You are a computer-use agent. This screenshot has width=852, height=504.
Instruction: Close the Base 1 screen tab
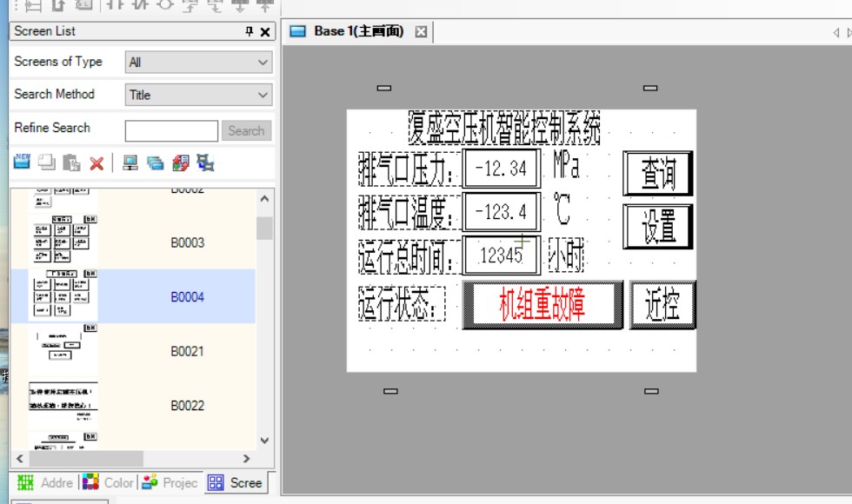[421, 31]
